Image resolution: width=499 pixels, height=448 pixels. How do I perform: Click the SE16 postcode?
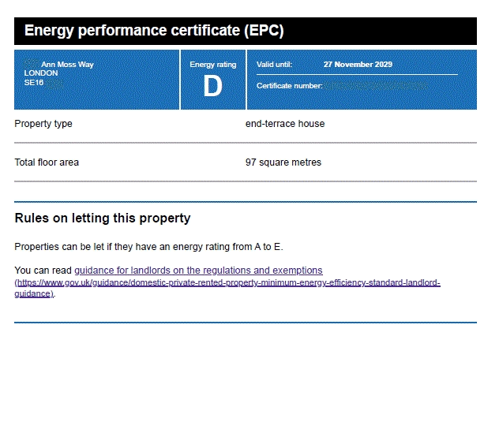(34, 82)
